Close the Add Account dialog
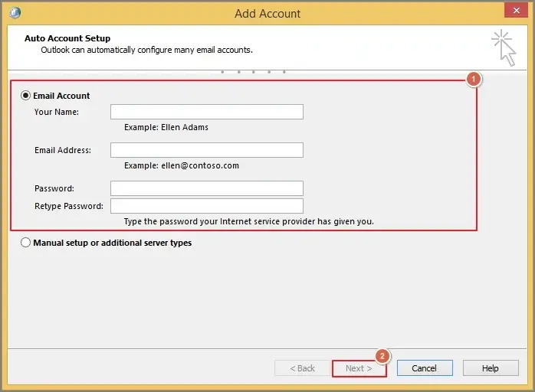This screenshot has width=535, height=392. pyautogui.click(x=514, y=10)
